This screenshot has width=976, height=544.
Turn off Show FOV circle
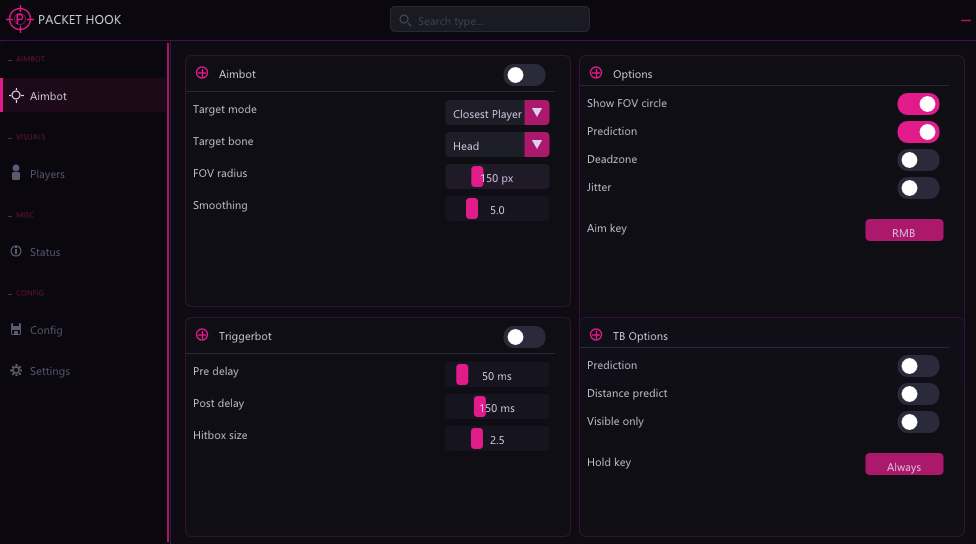pos(918,104)
